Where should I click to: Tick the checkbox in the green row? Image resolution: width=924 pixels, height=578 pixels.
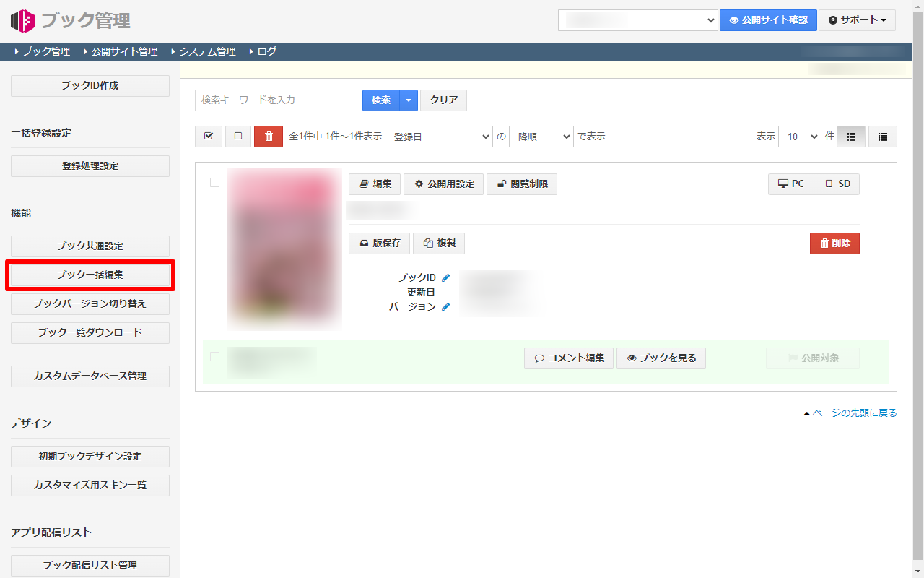coord(214,356)
